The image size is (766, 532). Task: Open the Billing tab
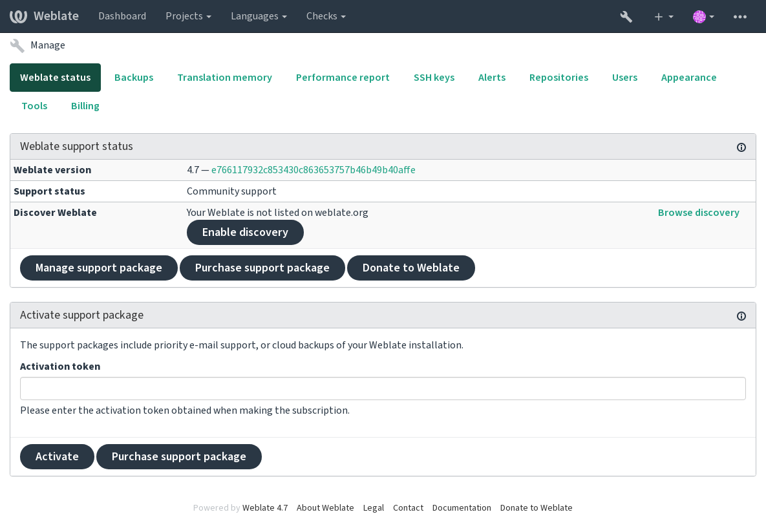(85, 105)
